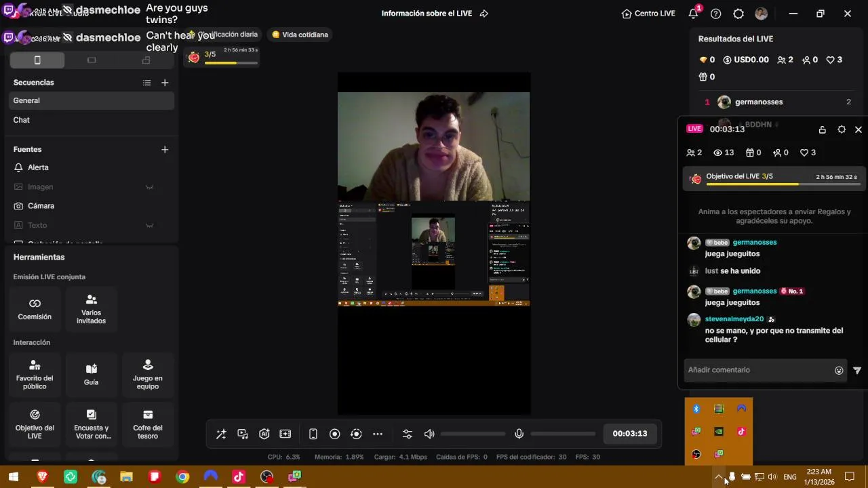The image size is (868, 488).
Task: Open the audio mixer settings icon
Action: (408, 434)
